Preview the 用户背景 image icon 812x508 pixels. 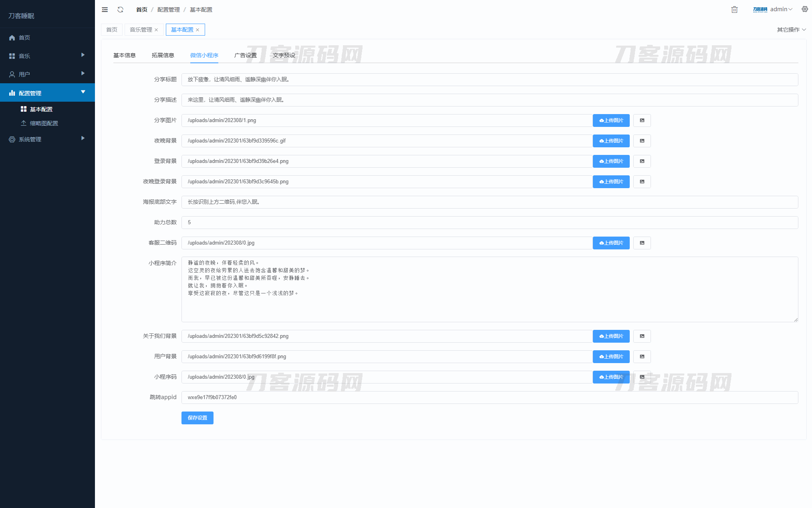click(642, 357)
